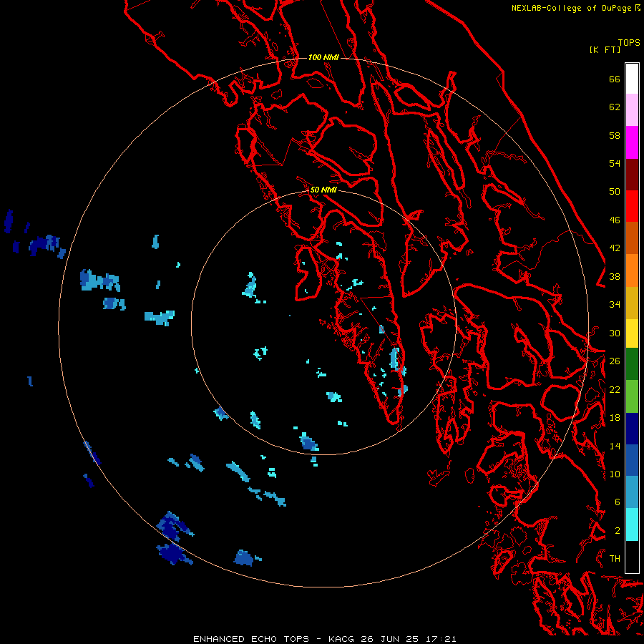This screenshot has width=644, height=644.
Task: Click the cyan 6 legend swatch
Action: pyautogui.click(x=632, y=525)
